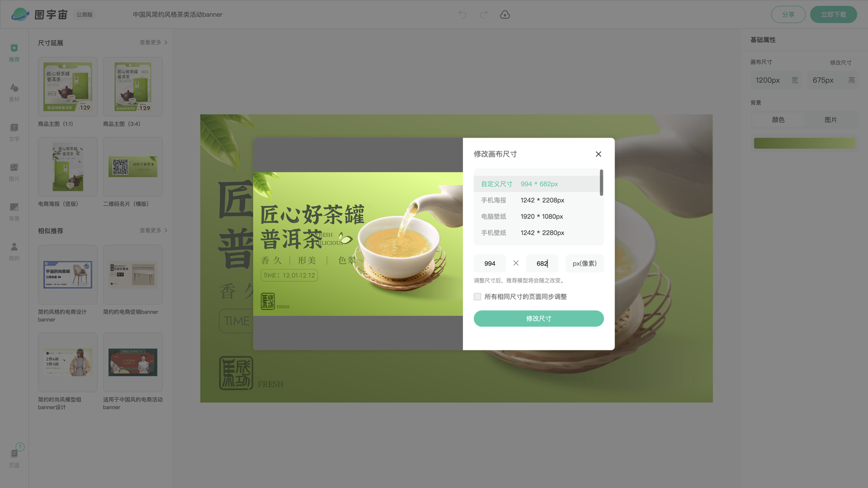Open the px(像素) unit dropdown
The image size is (868, 488).
tap(584, 263)
